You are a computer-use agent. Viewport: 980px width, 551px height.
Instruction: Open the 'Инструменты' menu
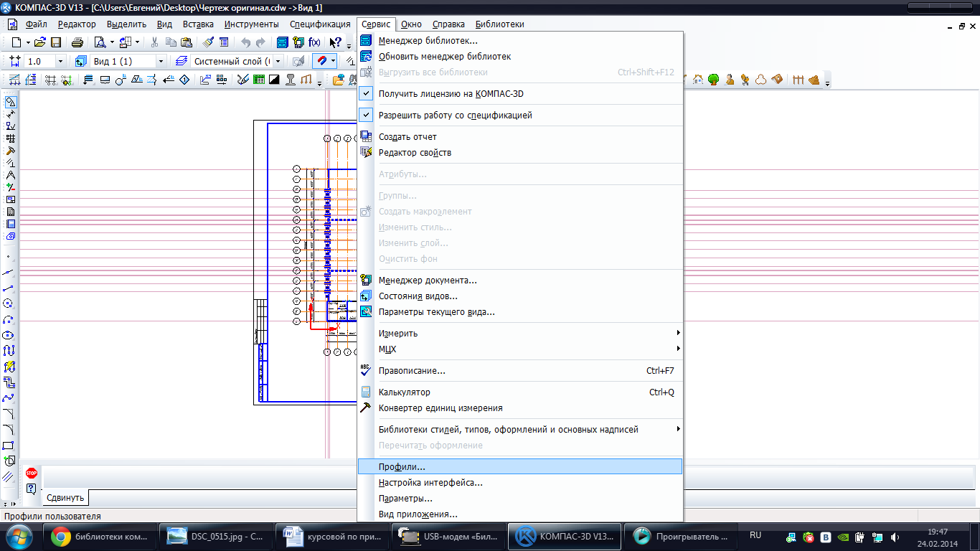pyautogui.click(x=251, y=24)
